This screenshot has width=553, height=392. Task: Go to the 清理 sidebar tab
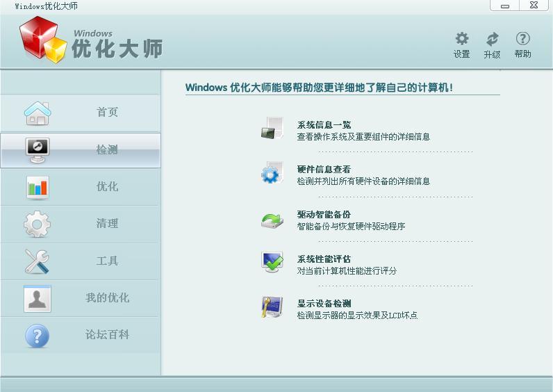[x=81, y=224]
